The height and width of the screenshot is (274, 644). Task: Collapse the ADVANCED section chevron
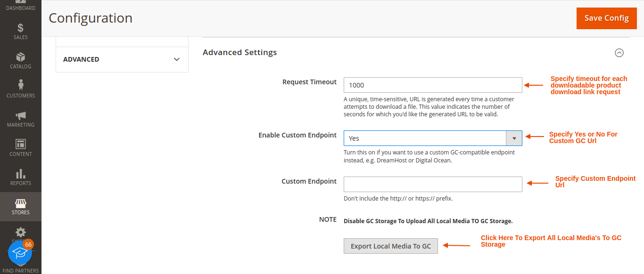(176, 59)
